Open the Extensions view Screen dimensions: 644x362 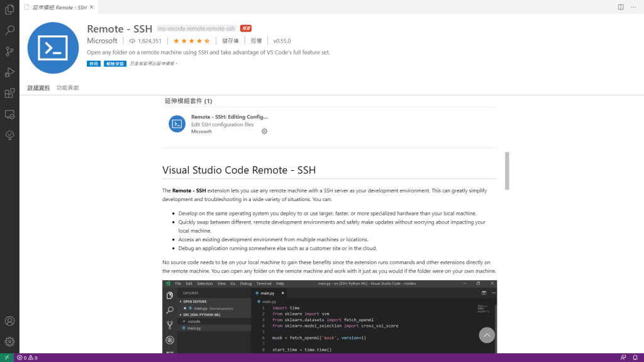pos(9,93)
